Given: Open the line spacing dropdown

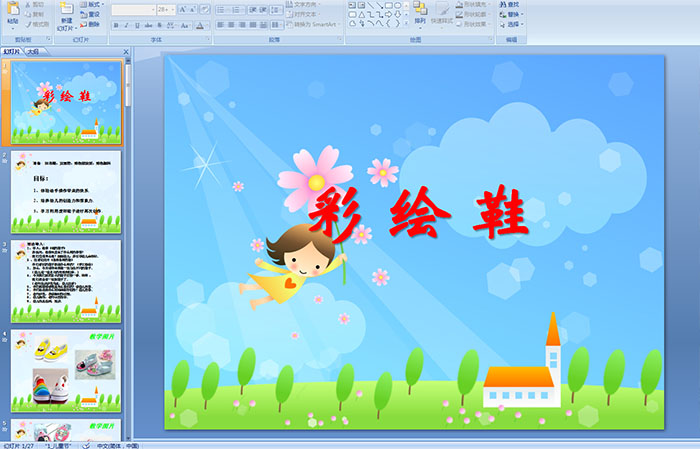Looking at the screenshot, I should [x=276, y=9].
